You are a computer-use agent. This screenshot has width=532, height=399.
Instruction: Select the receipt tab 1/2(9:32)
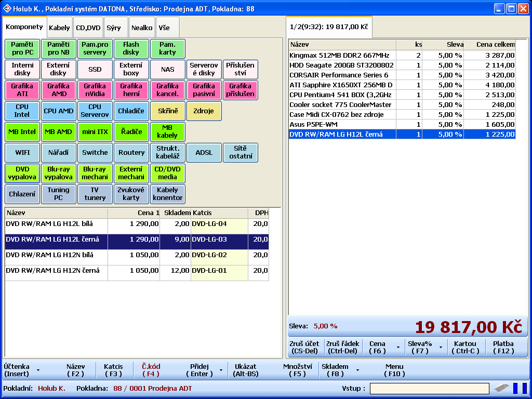pyautogui.click(x=329, y=27)
